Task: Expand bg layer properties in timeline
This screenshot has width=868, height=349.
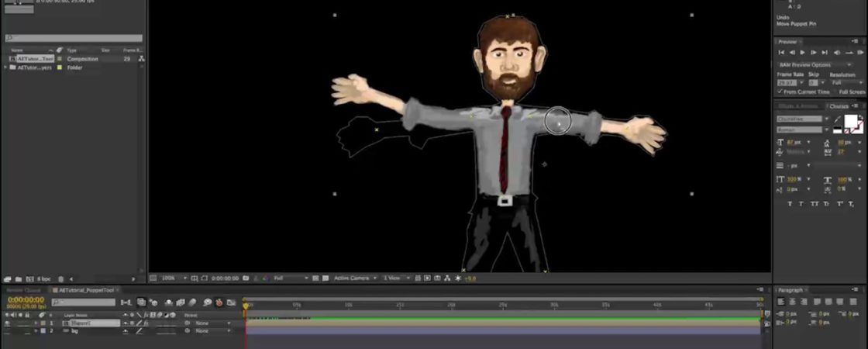Action: tap(36, 330)
